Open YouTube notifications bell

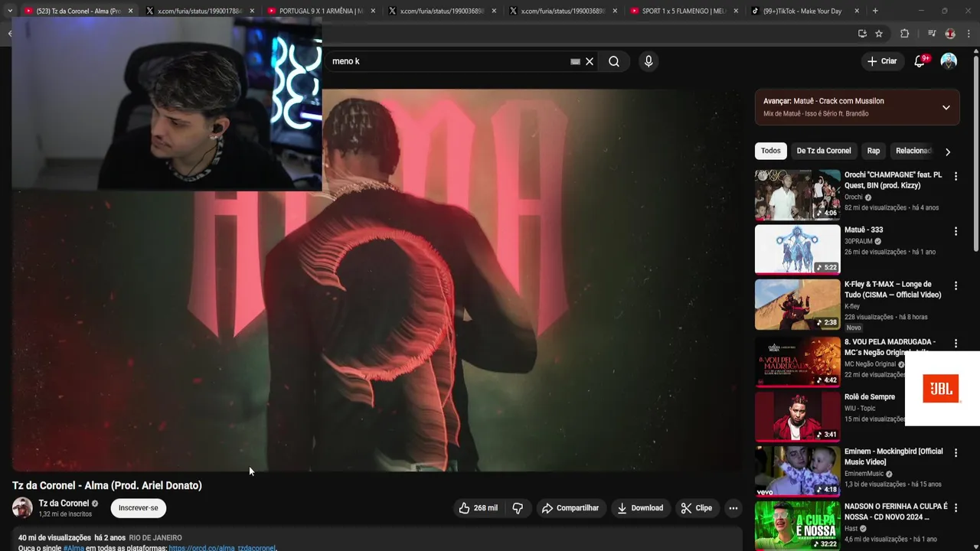coord(920,61)
